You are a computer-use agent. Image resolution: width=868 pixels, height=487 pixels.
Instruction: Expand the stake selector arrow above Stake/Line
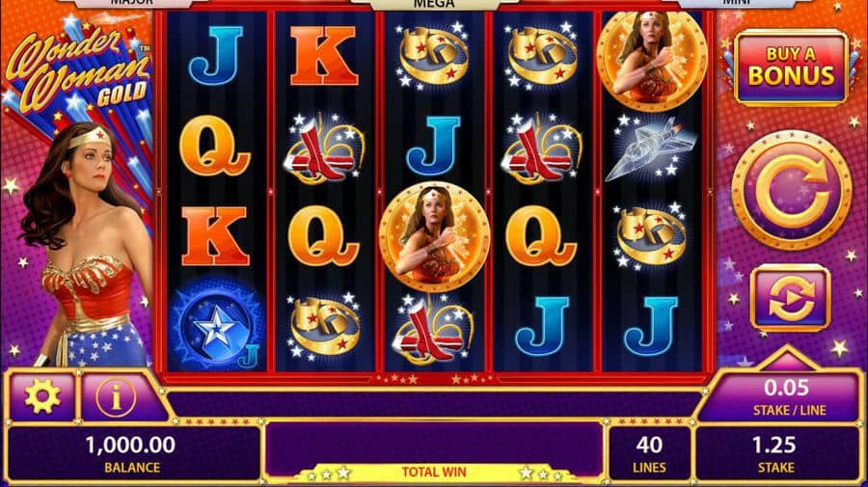coord(787,358)
